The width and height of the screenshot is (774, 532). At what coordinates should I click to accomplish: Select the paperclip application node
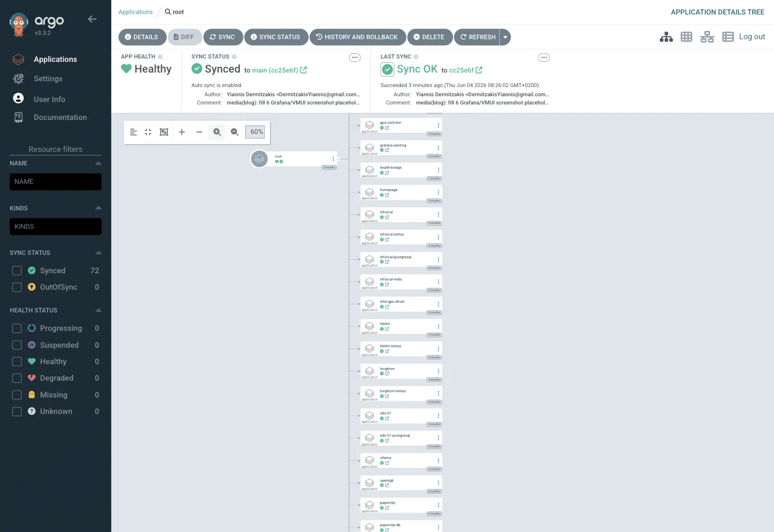click(401, 505)
